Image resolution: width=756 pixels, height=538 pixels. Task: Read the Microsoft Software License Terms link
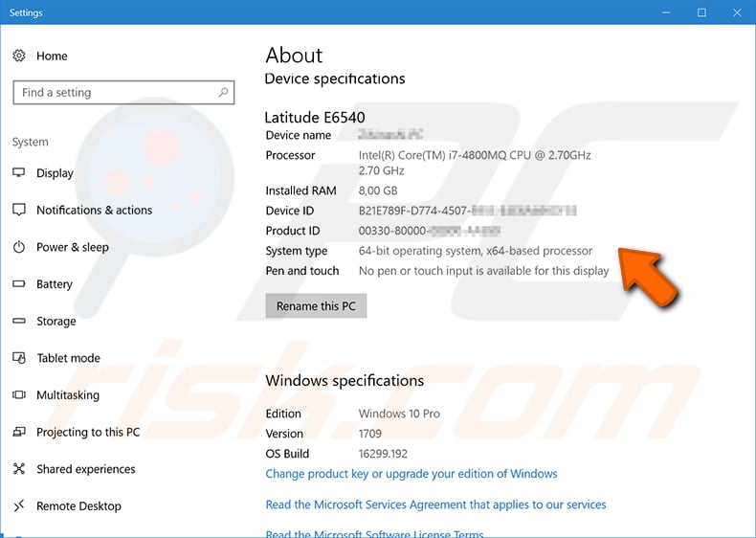point(374,533)
